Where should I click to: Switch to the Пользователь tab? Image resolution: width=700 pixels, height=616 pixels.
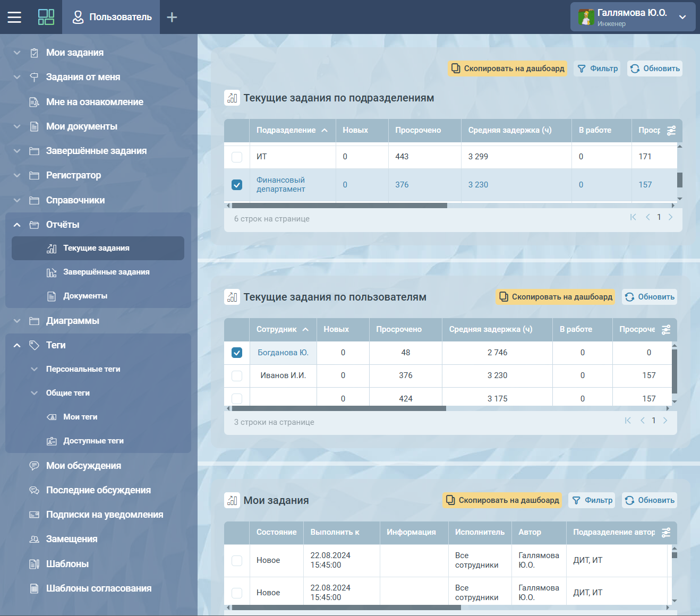coord(112,17)
